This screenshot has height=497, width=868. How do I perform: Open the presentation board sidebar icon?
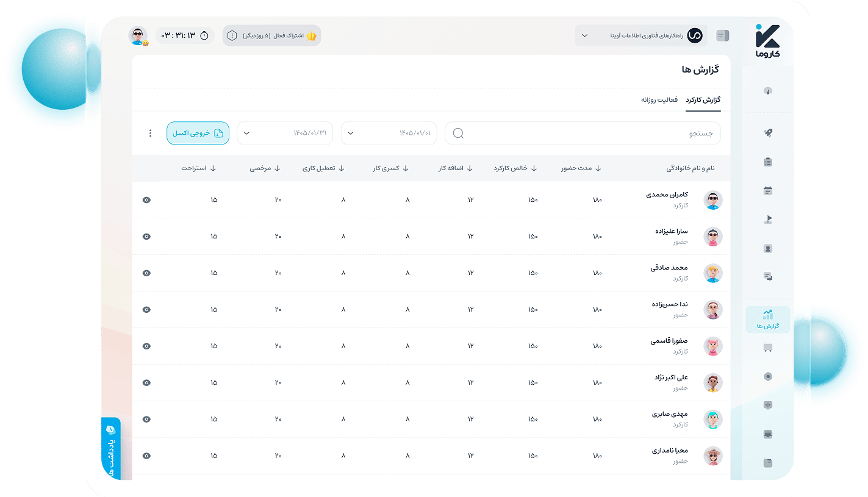click(768, 348)
